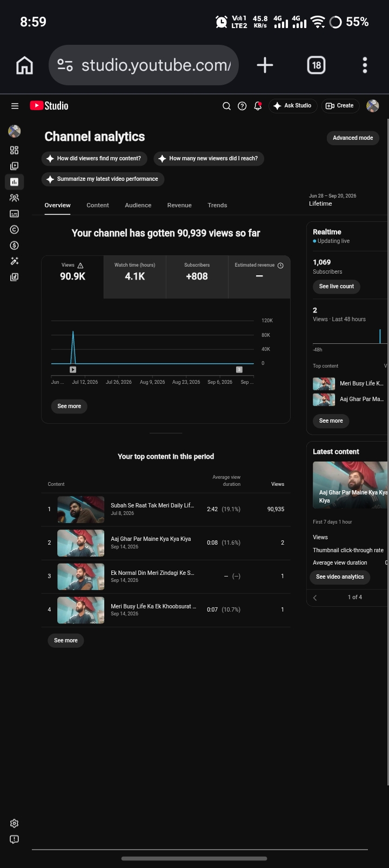The height and width of the screenshot is (868, 389).
Task: Open the browser tab switcher showing 18
Action: (x=316, y=65)
